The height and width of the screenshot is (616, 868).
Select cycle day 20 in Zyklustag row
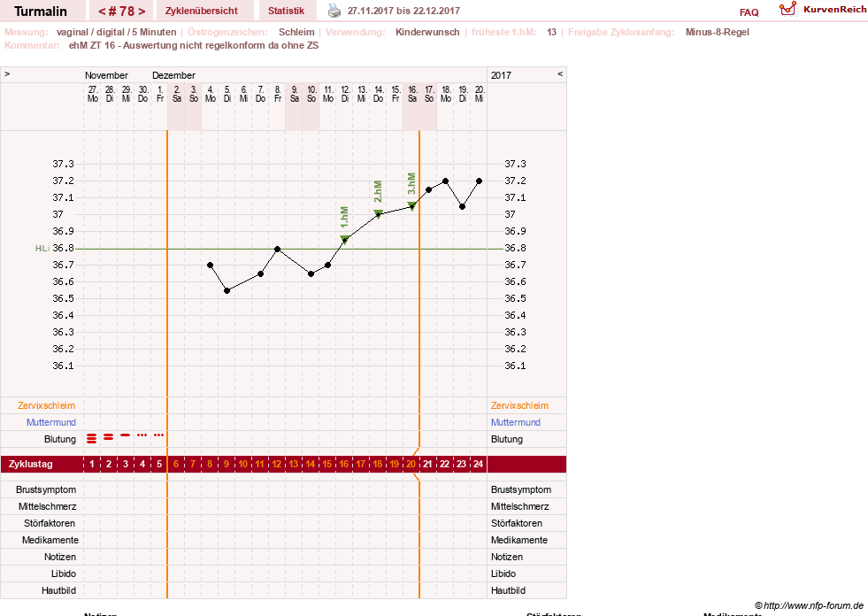point(411,465)
